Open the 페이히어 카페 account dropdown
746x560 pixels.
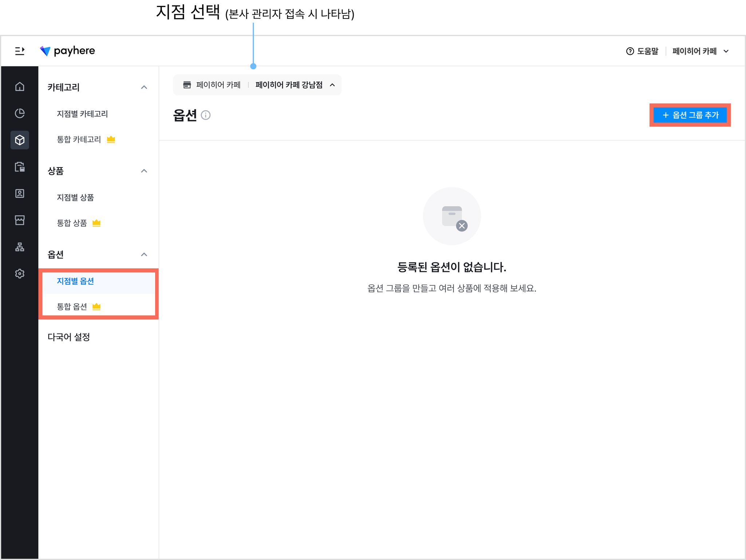[x=700, y=51]
